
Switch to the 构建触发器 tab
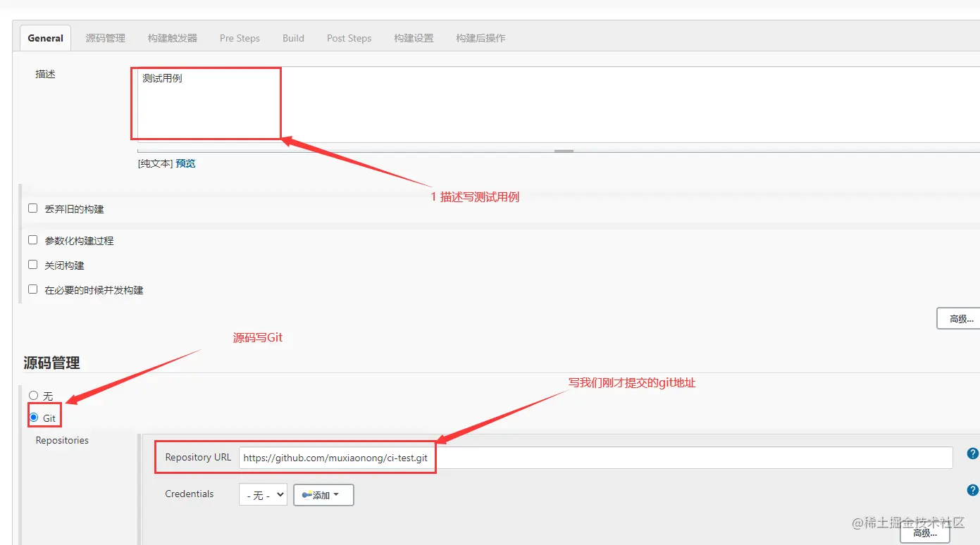click(x=173, y=38)
